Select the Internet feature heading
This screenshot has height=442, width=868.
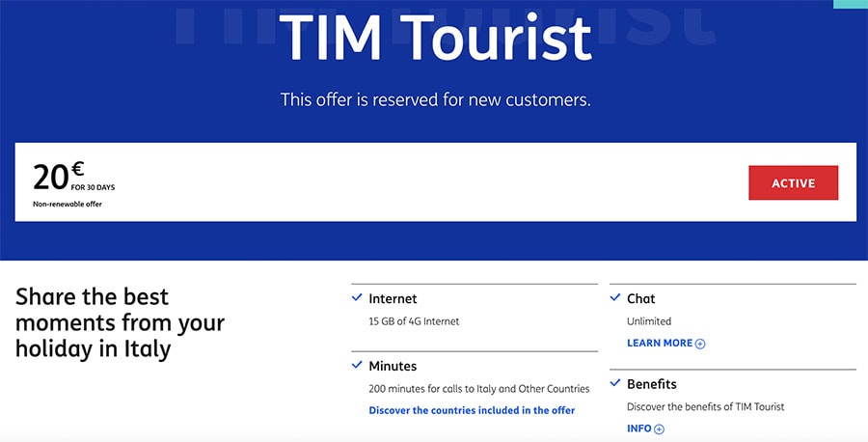pos(393,298)
